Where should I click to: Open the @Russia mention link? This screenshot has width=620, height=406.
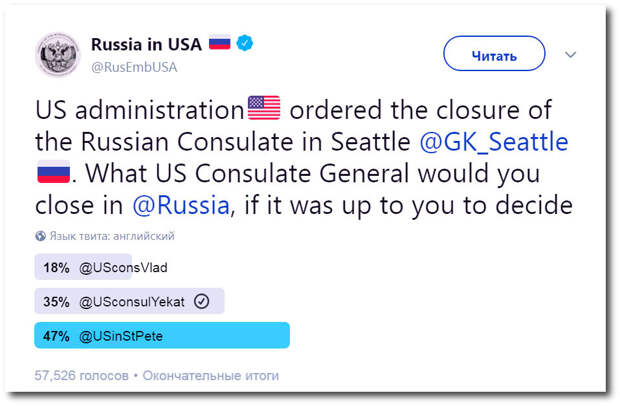181,206
